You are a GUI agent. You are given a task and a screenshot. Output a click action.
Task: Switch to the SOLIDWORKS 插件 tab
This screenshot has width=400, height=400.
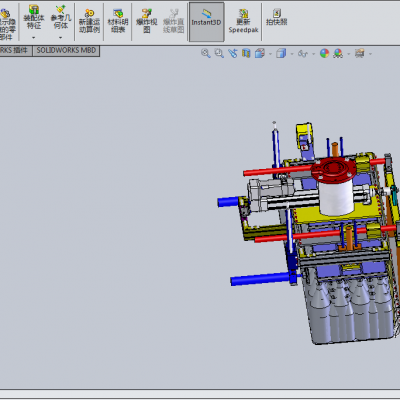[15, 51]
